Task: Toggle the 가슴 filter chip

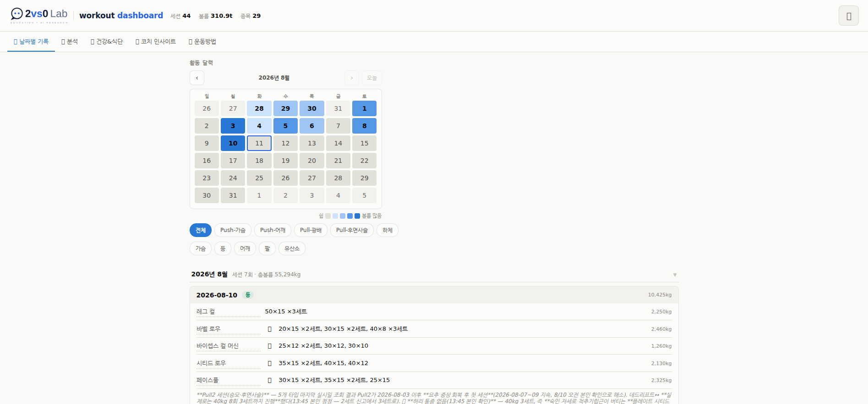Action: tap(201, 248)
